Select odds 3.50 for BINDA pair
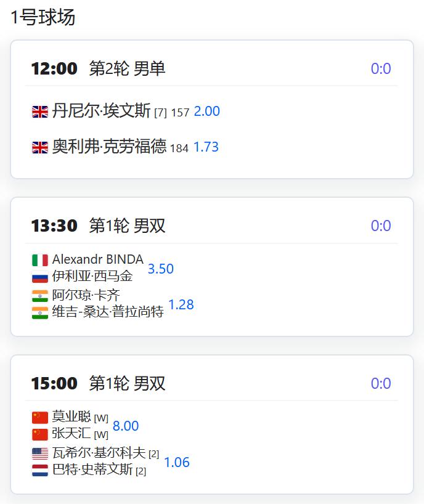This screenshot has width=424, height=504. [160, 269]
